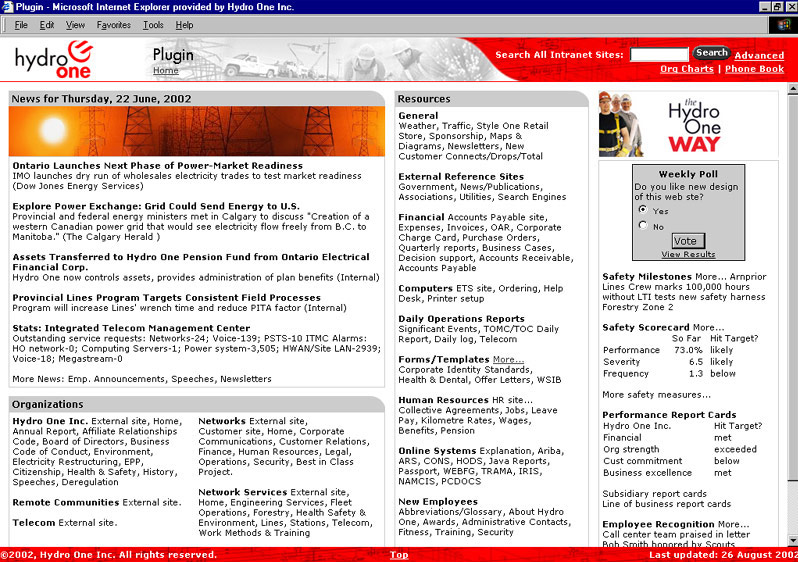
Task: Click Line of business report cards
Action: [x=667, y=504]
